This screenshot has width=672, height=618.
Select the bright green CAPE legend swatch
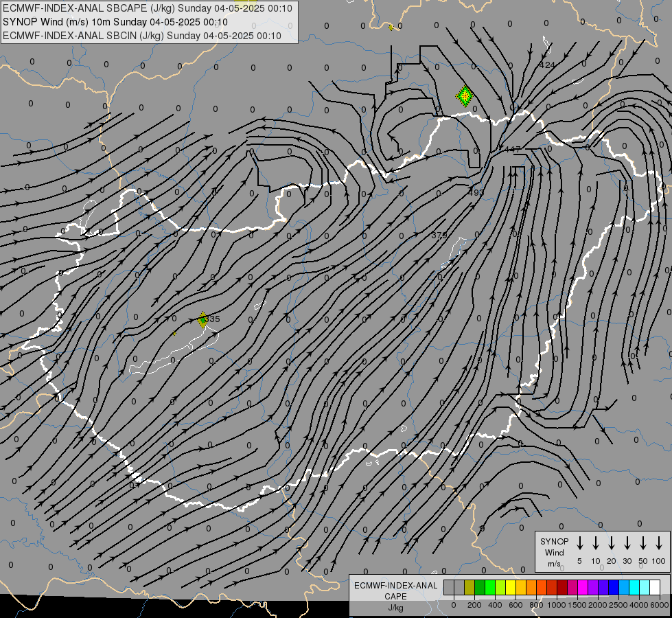point(490,587)
